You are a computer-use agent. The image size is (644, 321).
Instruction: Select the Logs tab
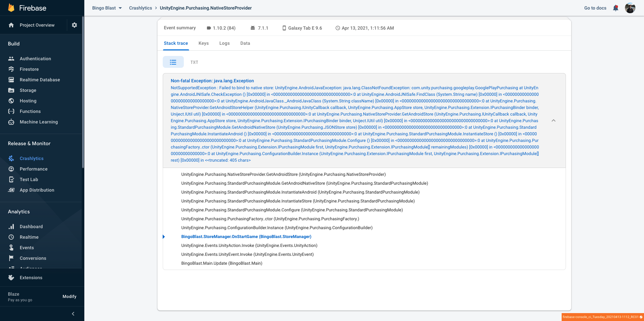click(225, 43)
